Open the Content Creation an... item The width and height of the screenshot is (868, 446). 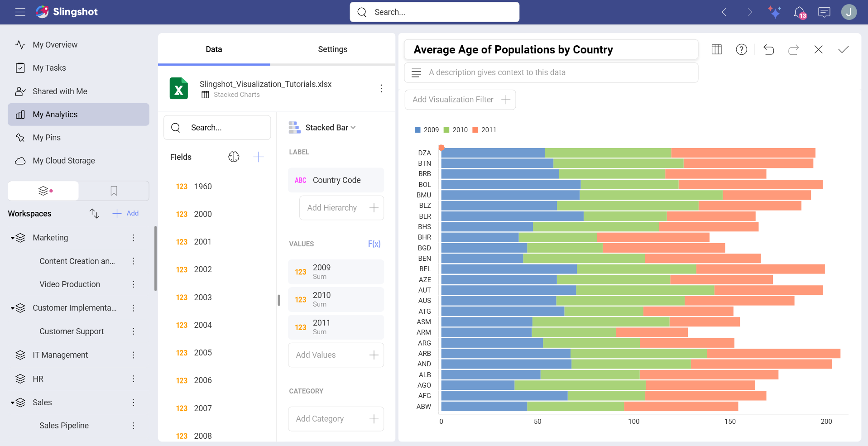click(x=77, y=261)
